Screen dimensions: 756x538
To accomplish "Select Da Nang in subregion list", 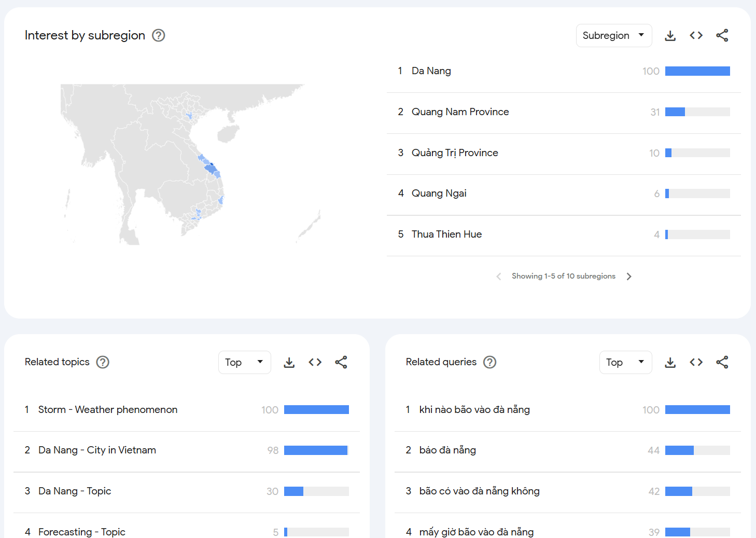I will click(431, 71).
